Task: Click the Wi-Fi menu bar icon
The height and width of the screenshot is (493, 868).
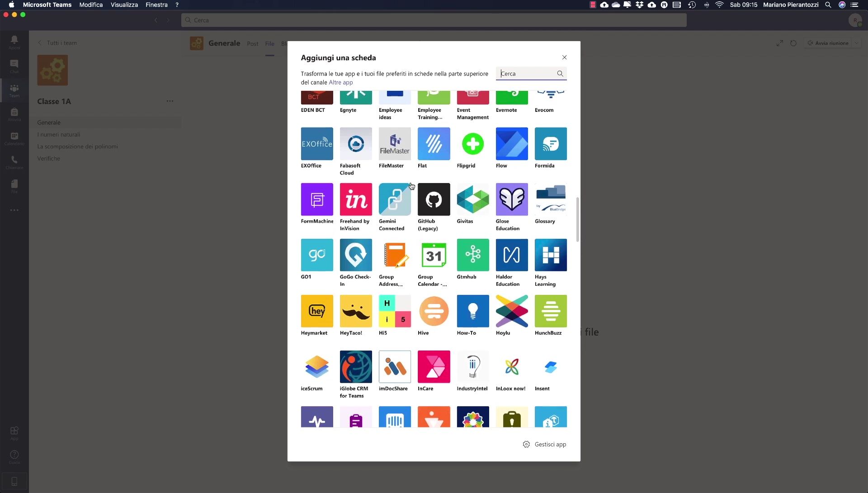Action: (719, 5)
